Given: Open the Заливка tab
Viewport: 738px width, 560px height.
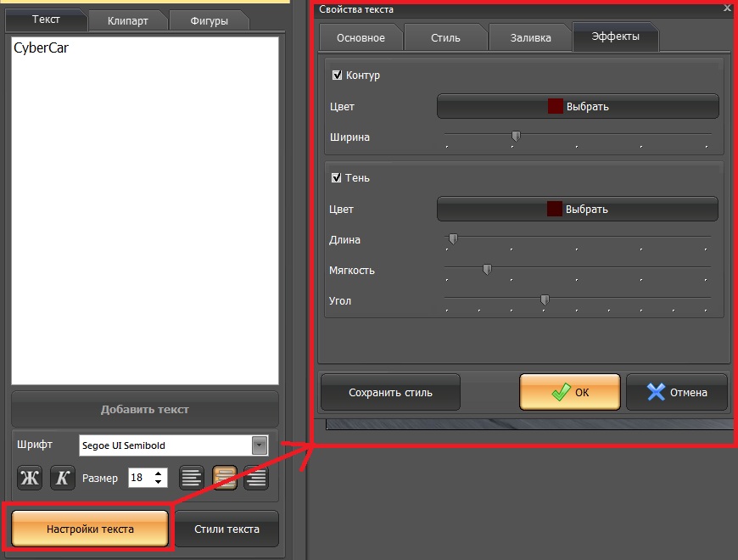Looking at the screenshot, I should point(530,37).
